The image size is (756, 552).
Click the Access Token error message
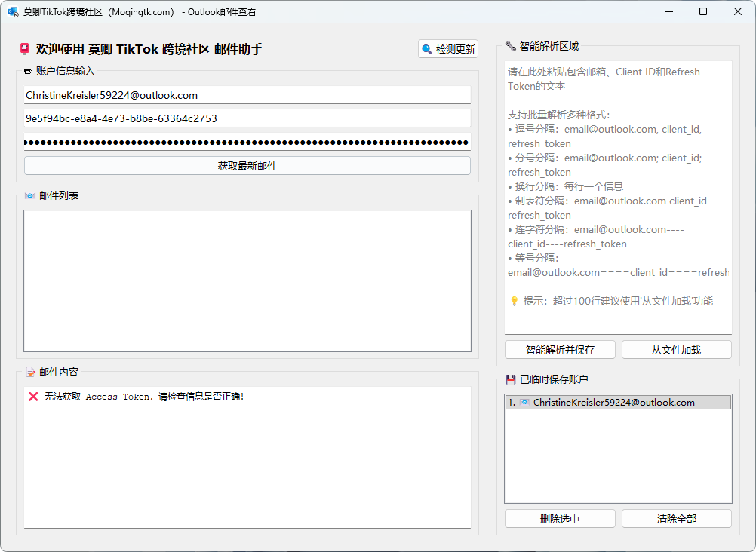tap(144, 397)
